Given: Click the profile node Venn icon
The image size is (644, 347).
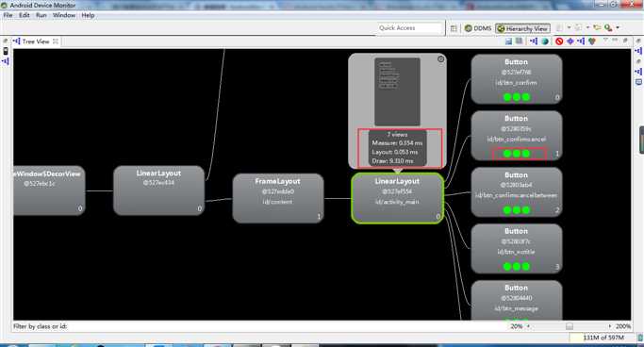Looking at the screenshot, I should click(592, 41).
